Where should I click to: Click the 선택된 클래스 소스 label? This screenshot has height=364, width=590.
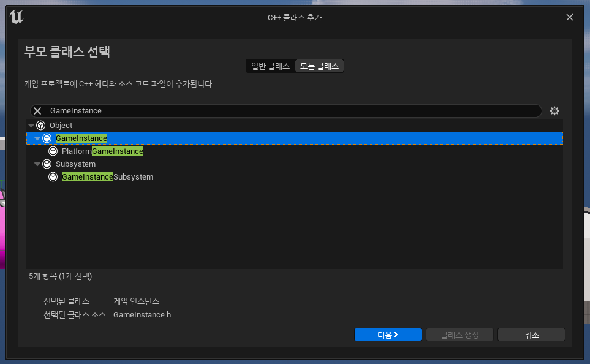(75, 315)
